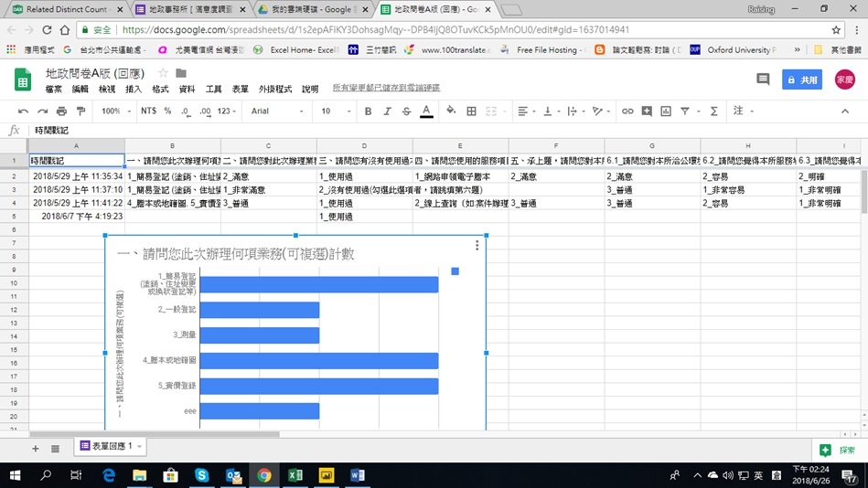Screen dimensions: 868x488
Task: Insert a link
Action: point(627,111)
